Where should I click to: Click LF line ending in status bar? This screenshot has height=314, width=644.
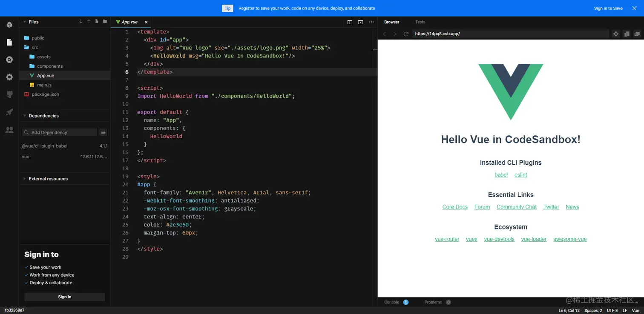[x=625, y=311]
